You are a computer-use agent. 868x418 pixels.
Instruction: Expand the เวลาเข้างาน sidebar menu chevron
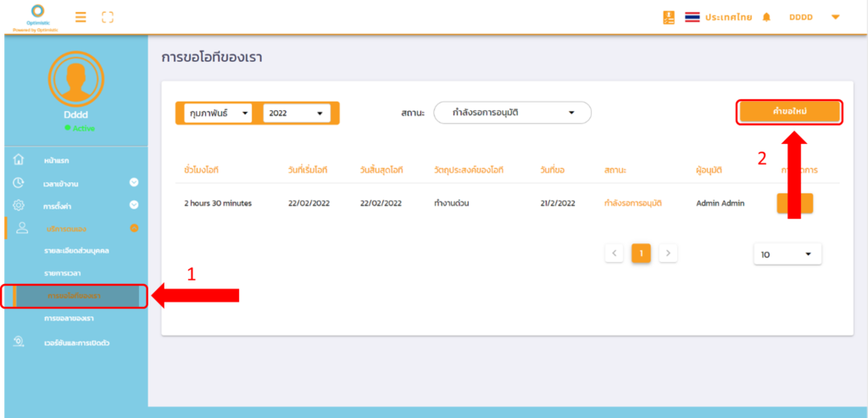click(134, 182)
